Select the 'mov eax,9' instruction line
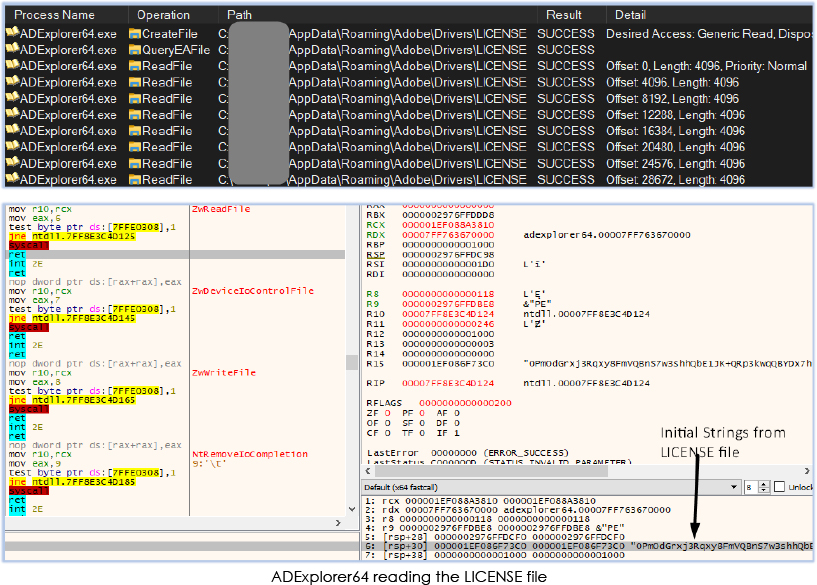817x585 pixels. point(34,463)
